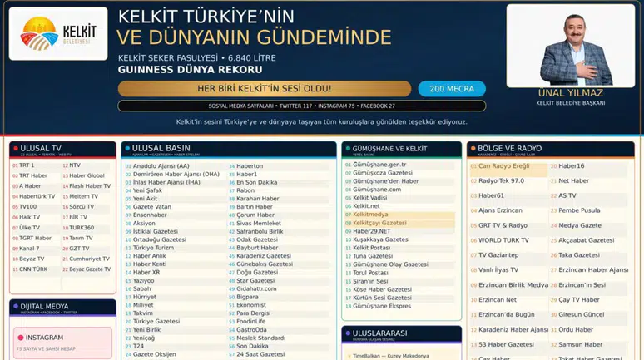Click 'Giresun Güncel' entry
Image resolution: width=644 pixels, height=360 pixels.
point(581,315)
